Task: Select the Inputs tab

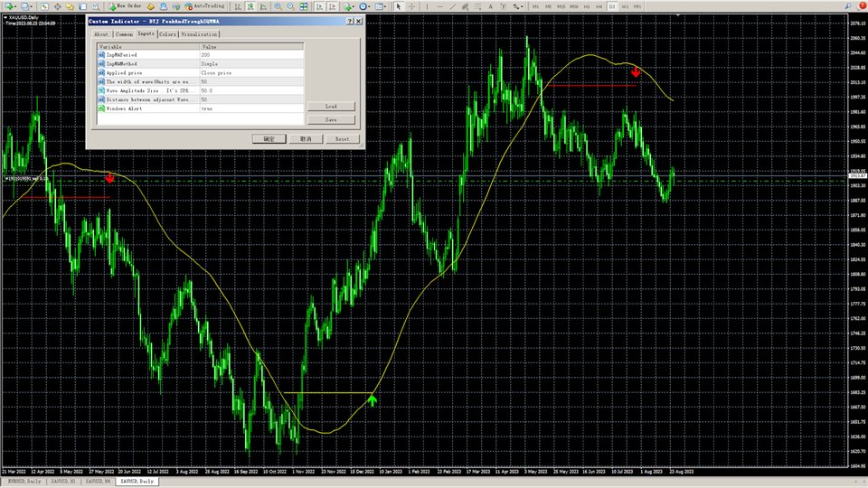Action: pyautogui.click(x=146, y=33)
